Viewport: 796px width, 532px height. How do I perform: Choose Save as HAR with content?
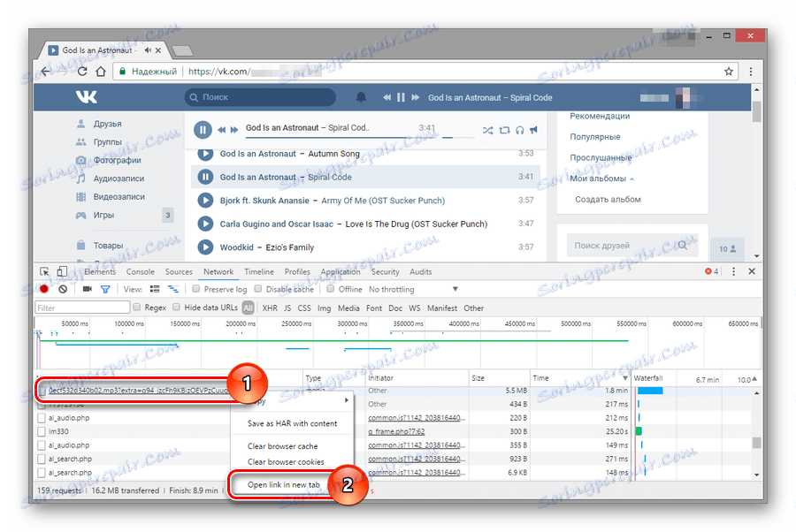292,423
